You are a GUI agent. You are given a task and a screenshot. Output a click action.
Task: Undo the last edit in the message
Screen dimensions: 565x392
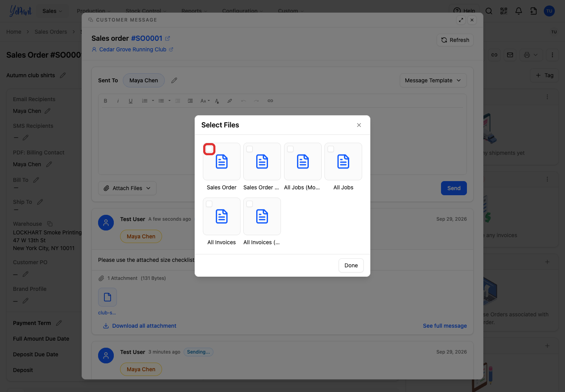(244, 101)
